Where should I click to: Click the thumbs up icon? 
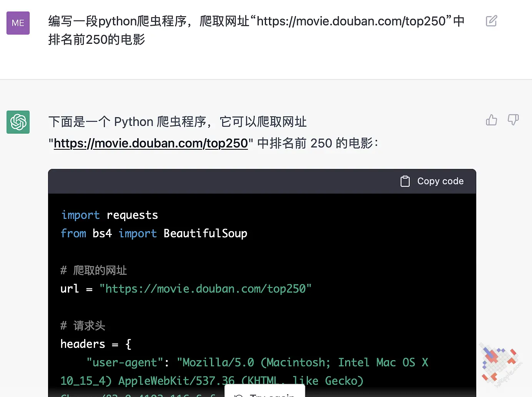click(x=491, y=120)
